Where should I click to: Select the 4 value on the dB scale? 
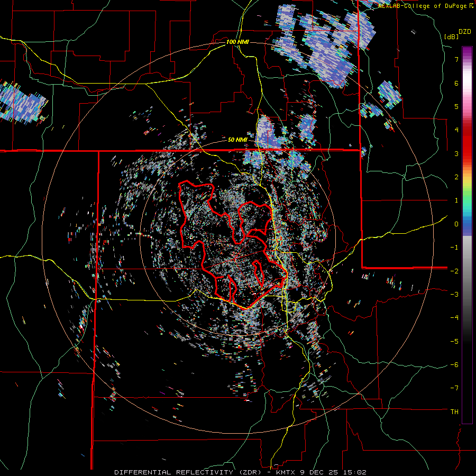click(x=456, y=130)
